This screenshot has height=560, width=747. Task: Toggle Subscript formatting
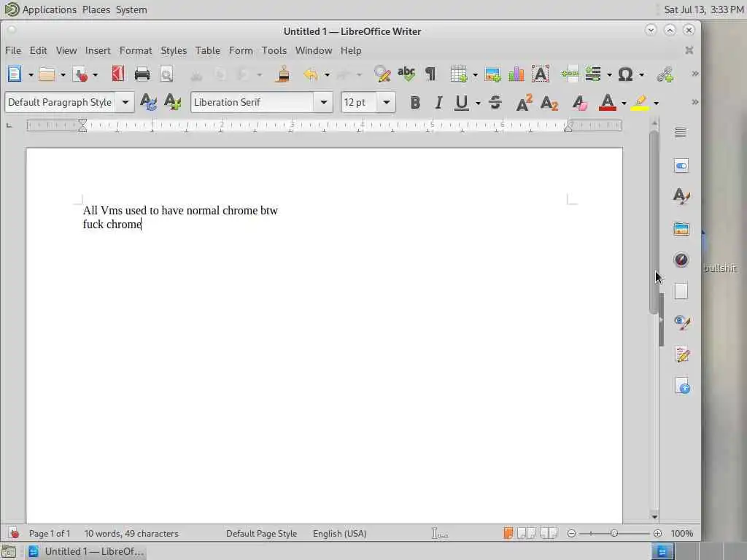coord(549,103)
